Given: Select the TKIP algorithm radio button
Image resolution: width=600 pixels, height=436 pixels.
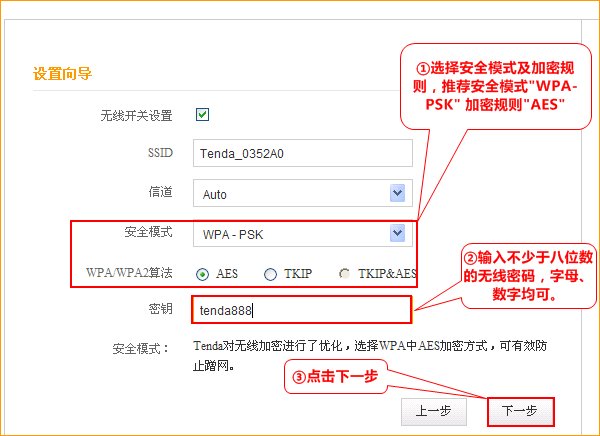Looking at the screenshot, I should pyautogui.click(x=270, y=274).
